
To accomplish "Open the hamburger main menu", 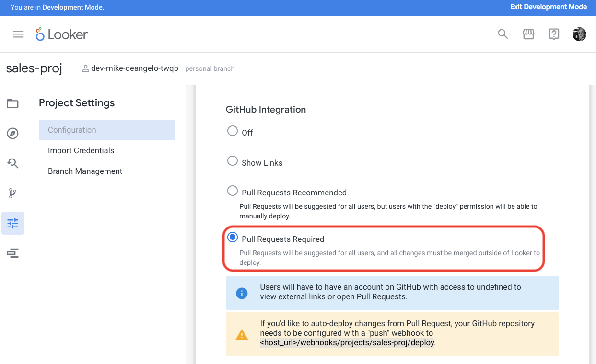I will [18, 34].
